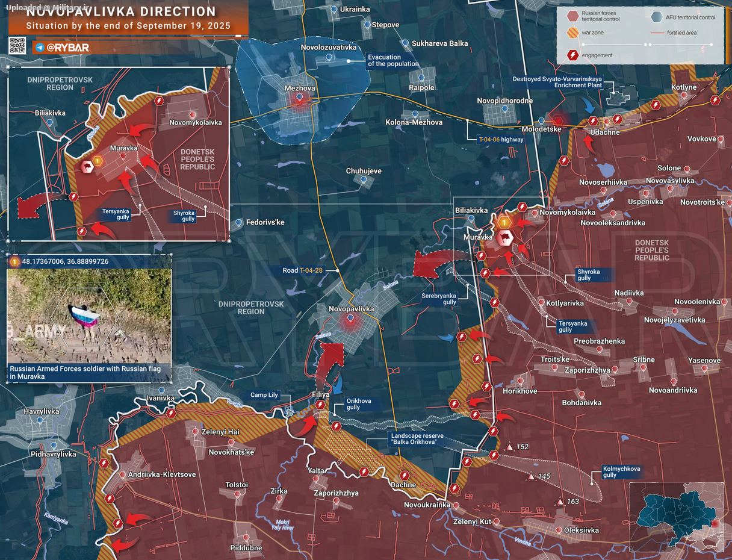Select the Novopavlivka town marker

point(350,319)
